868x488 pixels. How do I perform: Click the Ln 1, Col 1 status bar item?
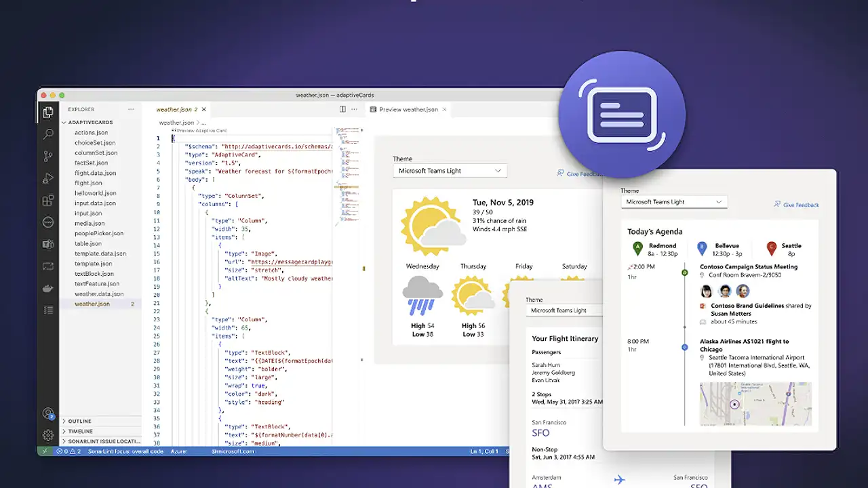pos(484,451)
